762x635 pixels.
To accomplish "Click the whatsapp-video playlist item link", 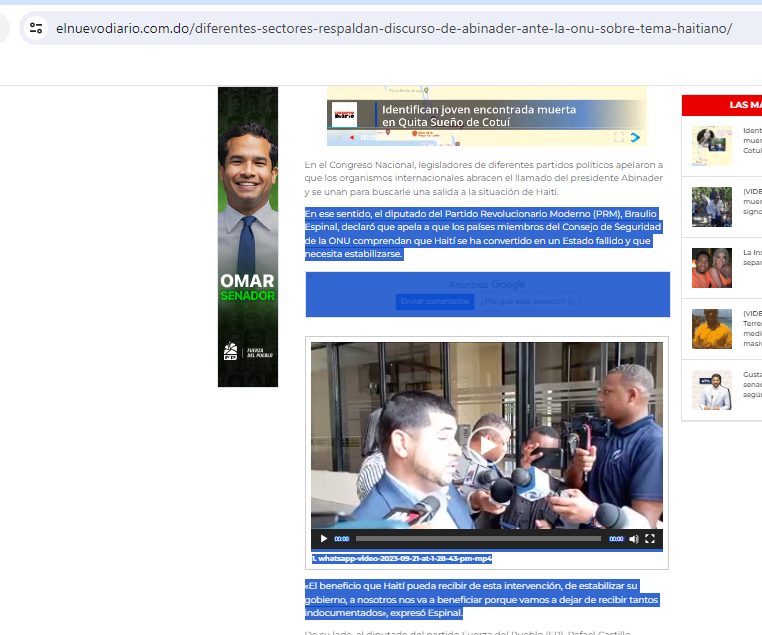I will [x=402, y=559].
